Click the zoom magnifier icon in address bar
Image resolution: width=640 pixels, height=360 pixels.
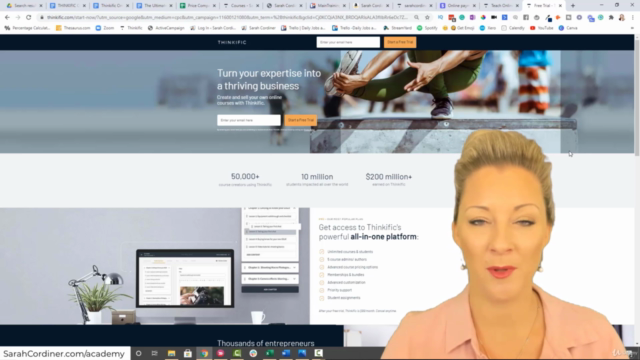coord(416,18)
